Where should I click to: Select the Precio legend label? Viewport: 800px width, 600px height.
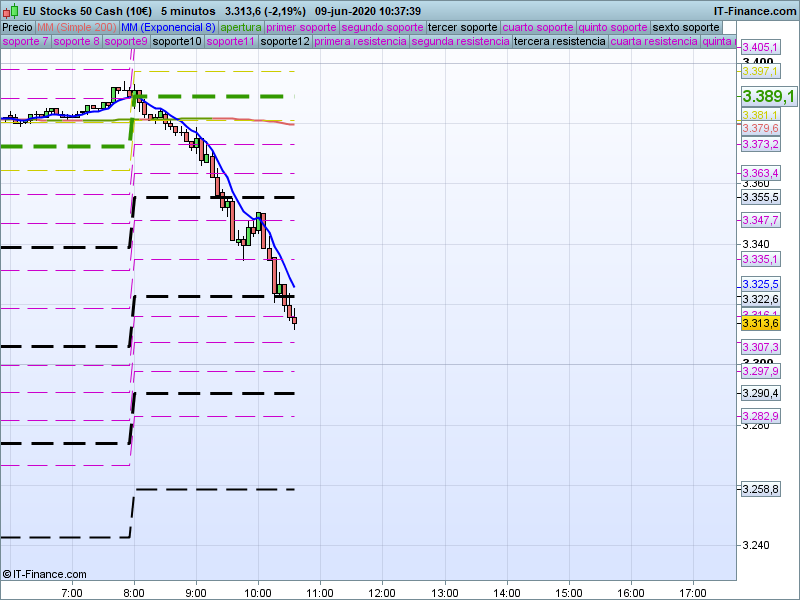click(17, 27)
